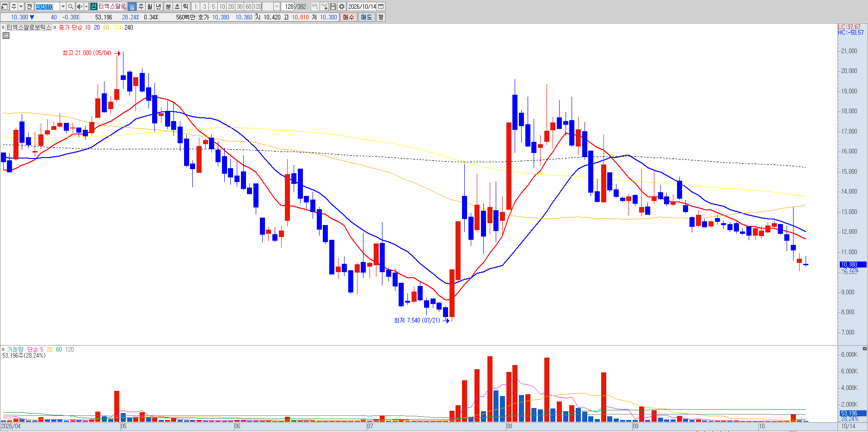Viewport: 868px width, 432px height.
Task: Click the 평 button
Action: (x=381, y=17)
